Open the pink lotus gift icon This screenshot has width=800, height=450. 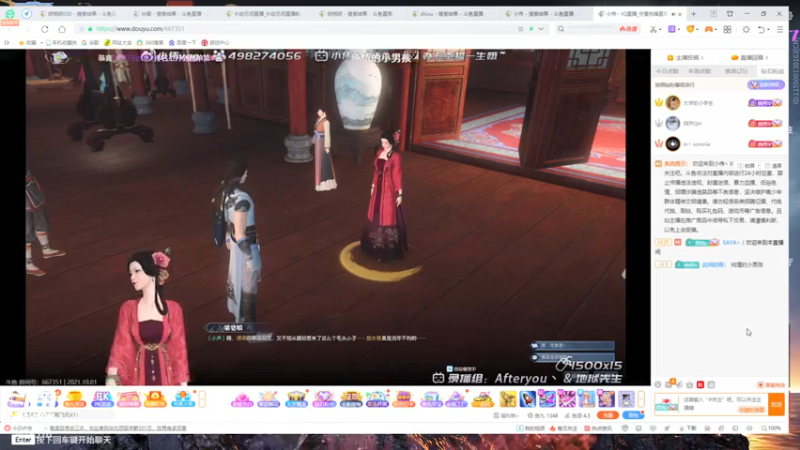(x=242, y=399)
